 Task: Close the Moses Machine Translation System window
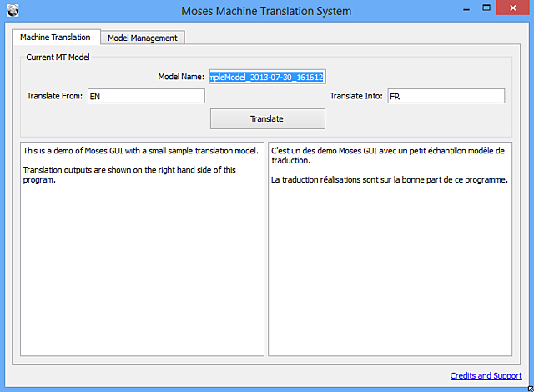pos(513,8)
